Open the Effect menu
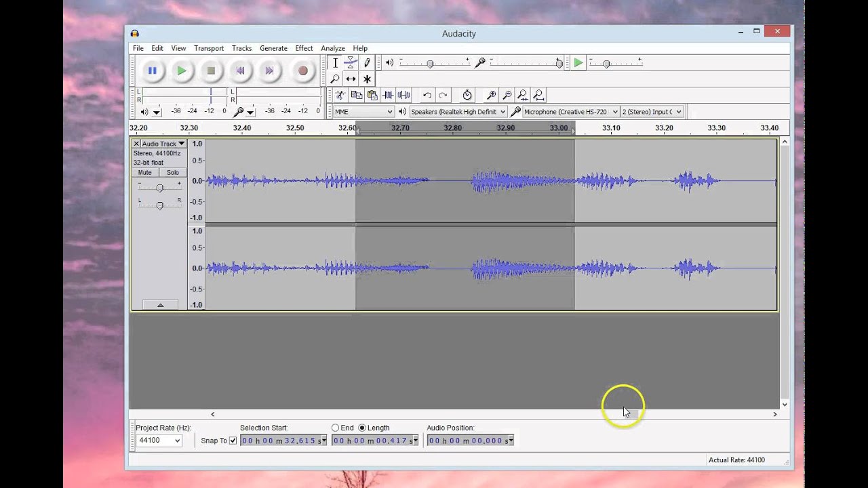The height and width of the screenshot is (488, 868). pos(304,48)
